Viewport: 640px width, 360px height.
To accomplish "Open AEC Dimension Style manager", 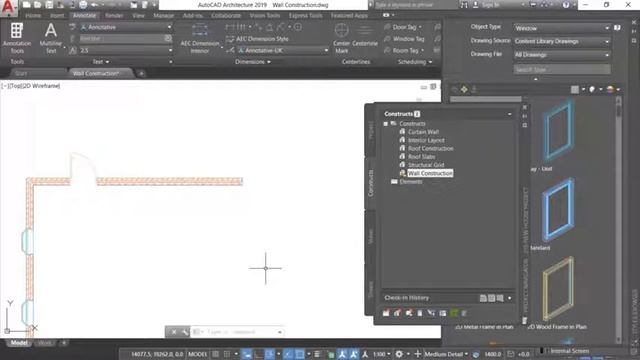I will point(257,39).
